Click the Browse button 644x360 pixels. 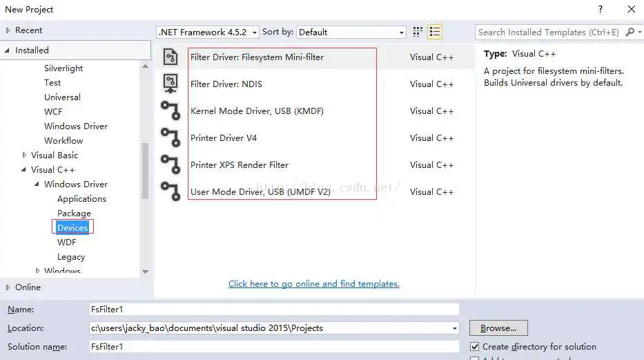(498, 328)
